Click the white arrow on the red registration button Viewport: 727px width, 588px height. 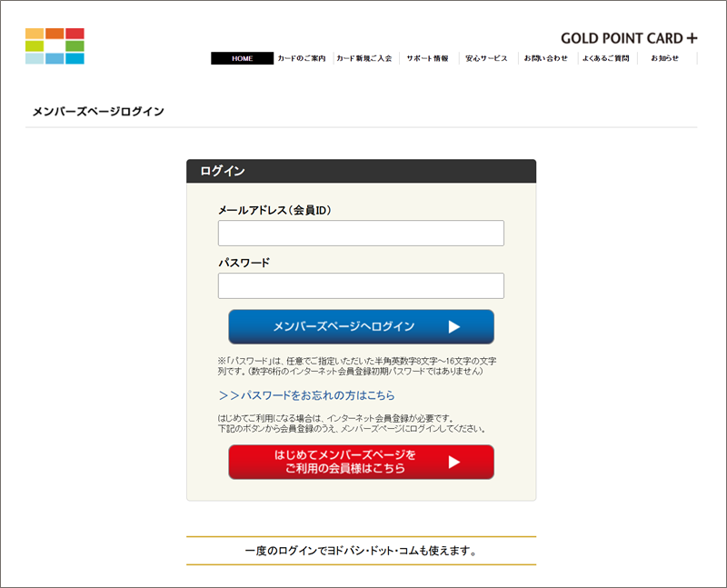(x=454, y=462)
